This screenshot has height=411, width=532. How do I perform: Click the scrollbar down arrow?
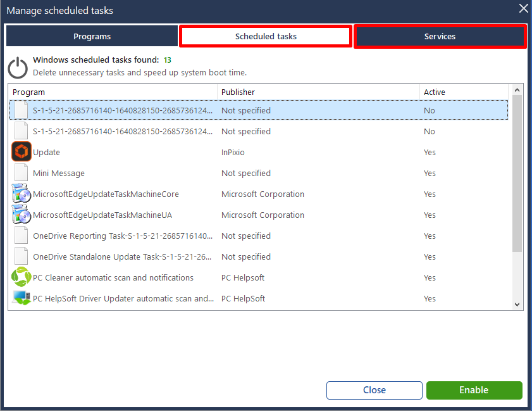517,305
